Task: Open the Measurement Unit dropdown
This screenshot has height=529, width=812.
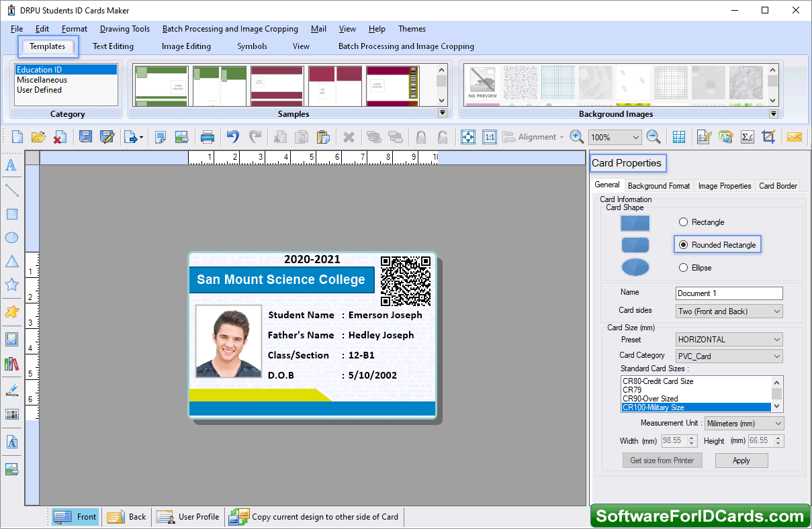Action: click(x=743, y=424)
